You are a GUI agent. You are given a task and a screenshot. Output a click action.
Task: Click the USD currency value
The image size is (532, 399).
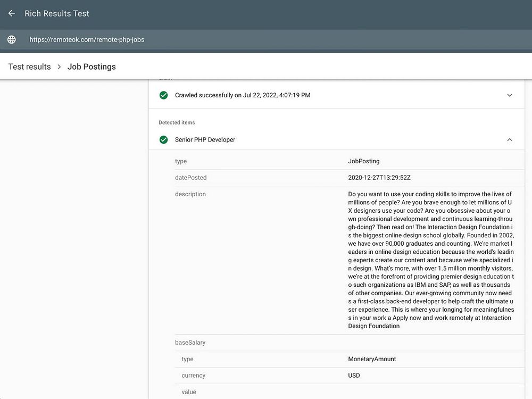354,376
